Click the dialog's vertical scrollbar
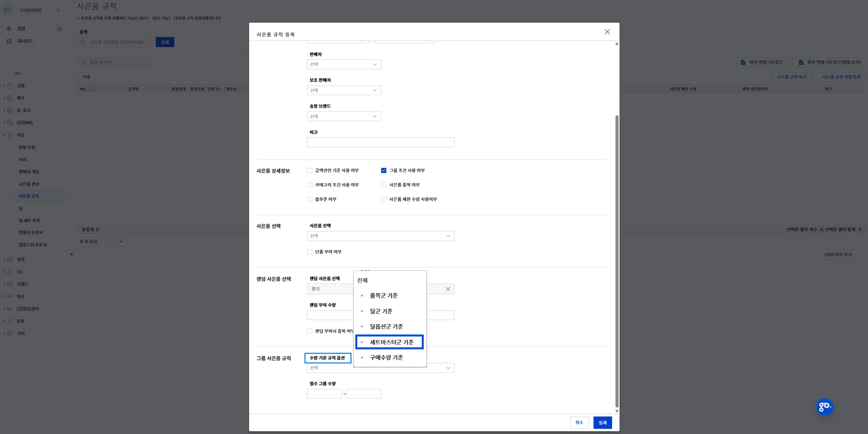The height and width of the screenshot is (434, 868). click(x=617, y=261)
